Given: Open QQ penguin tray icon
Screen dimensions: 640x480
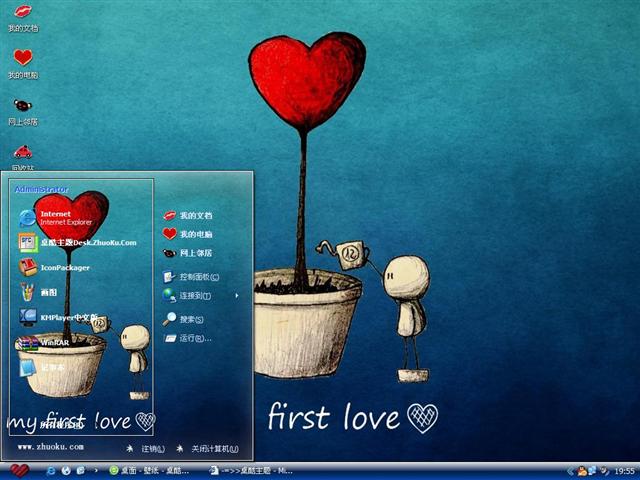Looking at the screenshot, I should (581, 471).
